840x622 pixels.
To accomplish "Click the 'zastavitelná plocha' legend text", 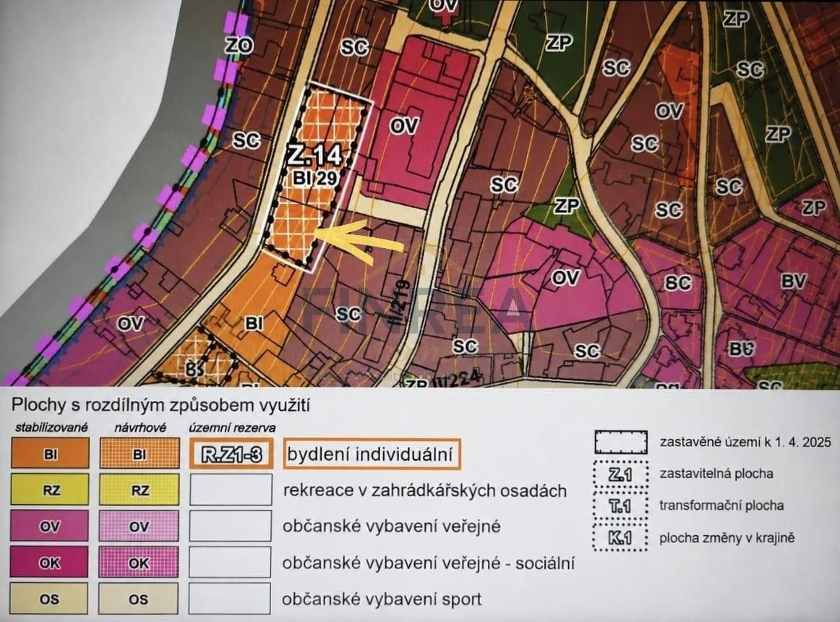I will click(716, 474).
